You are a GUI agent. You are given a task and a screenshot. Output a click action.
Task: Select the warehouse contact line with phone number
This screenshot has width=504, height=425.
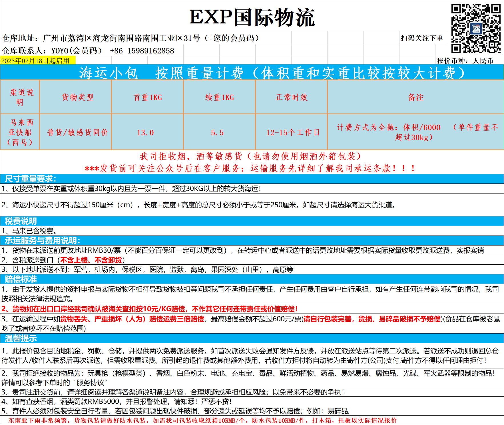tap(88, 51)
